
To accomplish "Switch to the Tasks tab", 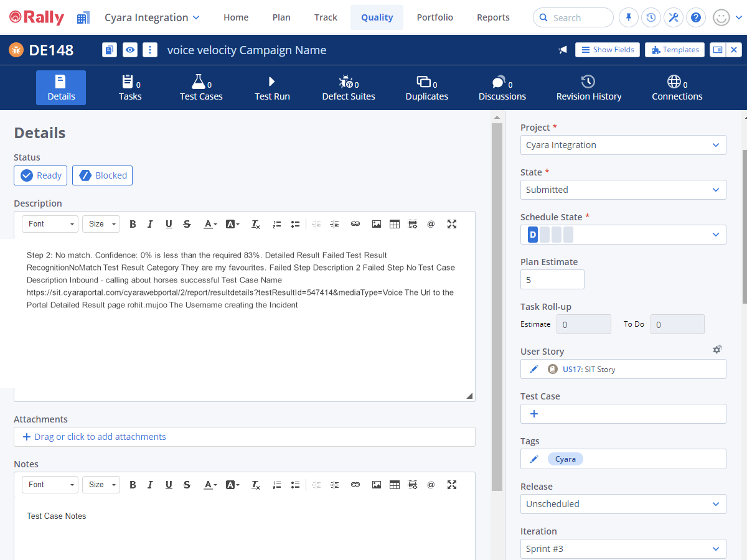I will pyautogui.click(x=130, y=88).
